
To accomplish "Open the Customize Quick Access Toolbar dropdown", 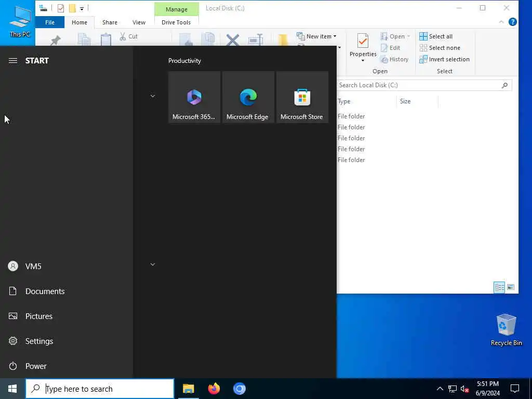I will click(82, 9).
